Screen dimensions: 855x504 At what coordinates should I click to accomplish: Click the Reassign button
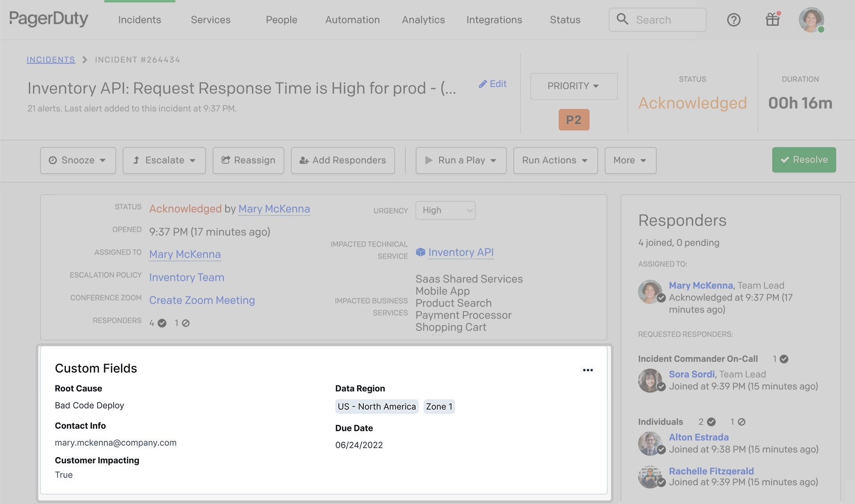point(248,160)
